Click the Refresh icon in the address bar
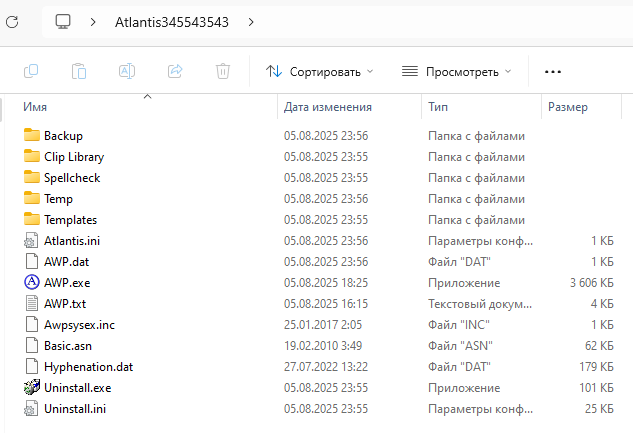This screenshot has height=433, width=633. 12,22
